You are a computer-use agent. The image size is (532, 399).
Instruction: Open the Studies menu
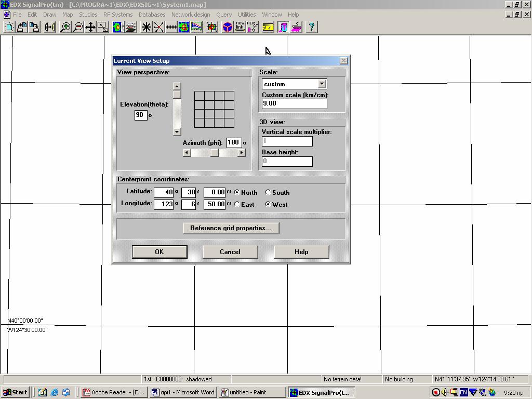[88, 15]
